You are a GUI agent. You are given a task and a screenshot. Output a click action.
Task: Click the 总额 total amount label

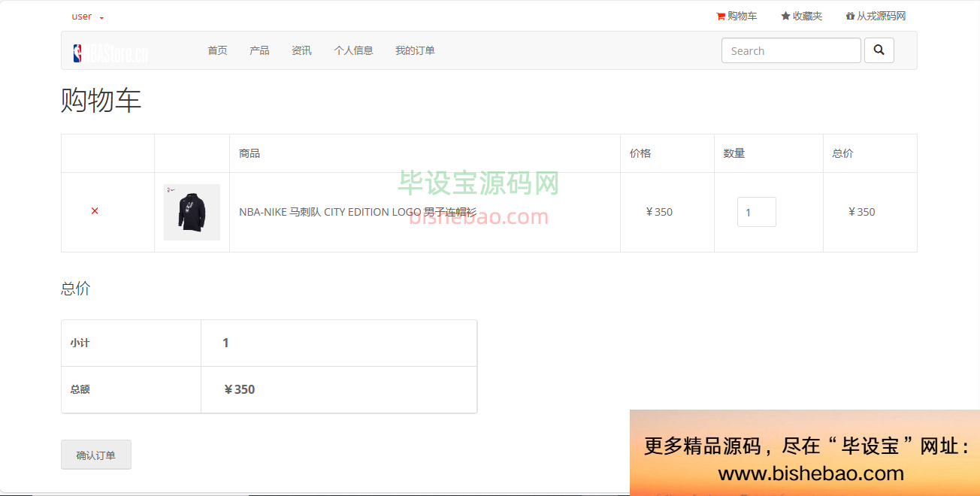[80, 389]
